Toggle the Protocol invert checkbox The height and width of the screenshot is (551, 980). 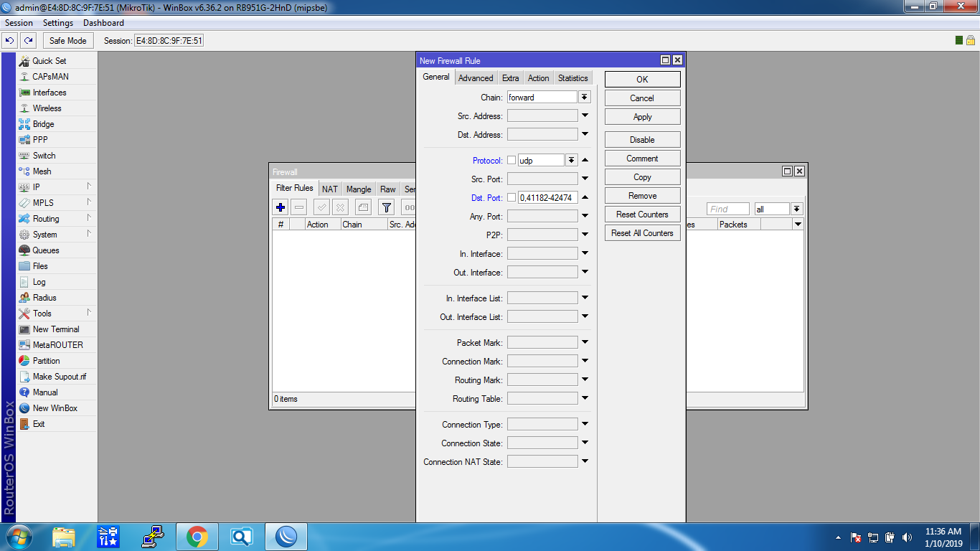point(512,161)
